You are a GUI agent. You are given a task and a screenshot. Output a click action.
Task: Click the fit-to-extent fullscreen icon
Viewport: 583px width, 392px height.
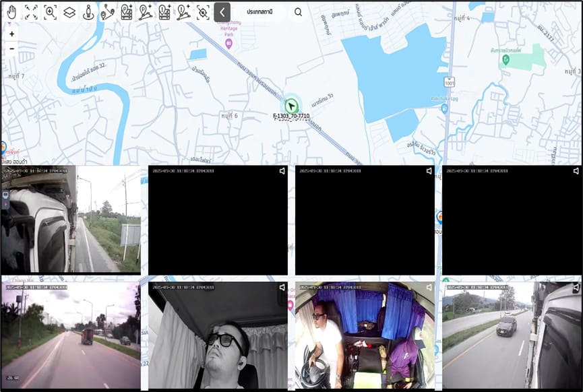pyautogui.click(x=31, y=11)
